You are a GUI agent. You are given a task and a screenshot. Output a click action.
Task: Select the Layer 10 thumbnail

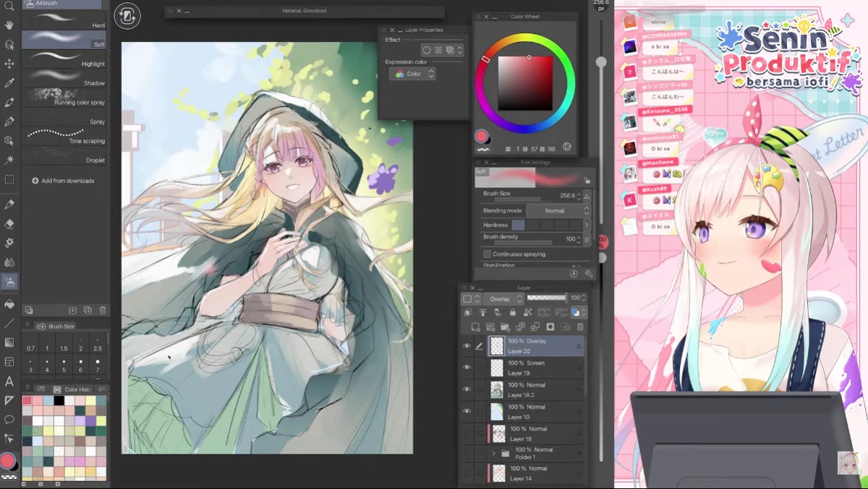(x=497, y=412)
